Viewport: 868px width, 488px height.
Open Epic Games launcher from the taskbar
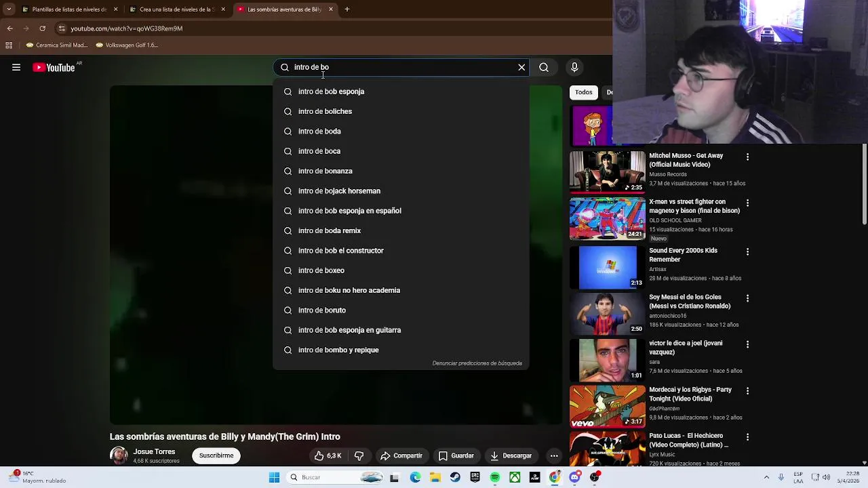[475, 477]
